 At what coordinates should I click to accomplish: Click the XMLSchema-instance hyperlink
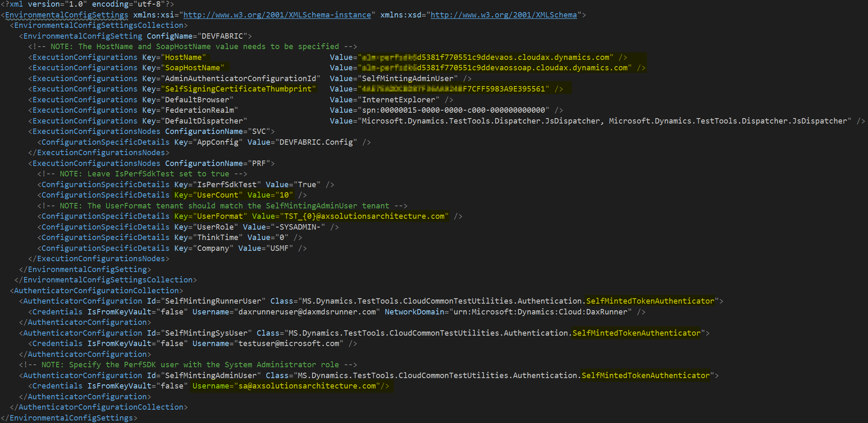[276, 15]
